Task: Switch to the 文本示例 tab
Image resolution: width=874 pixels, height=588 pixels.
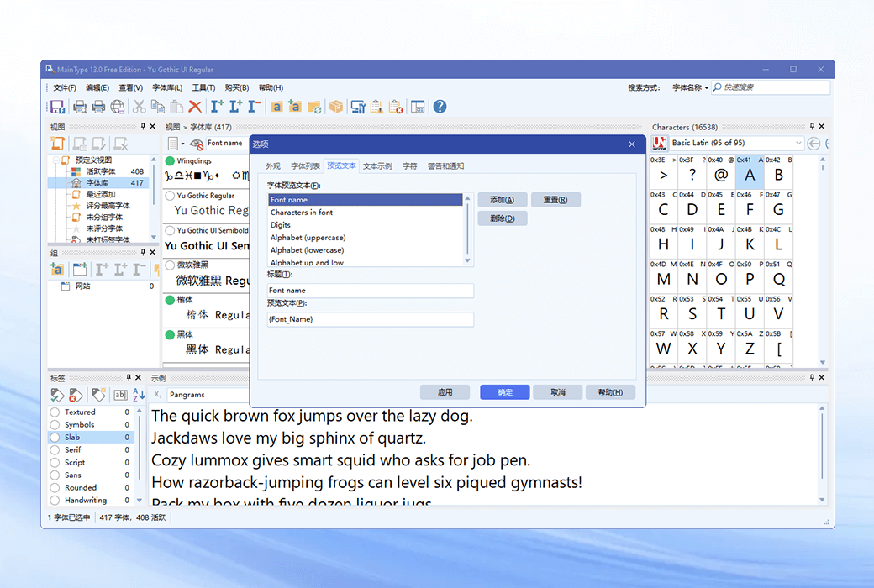Action: [377, 166]
